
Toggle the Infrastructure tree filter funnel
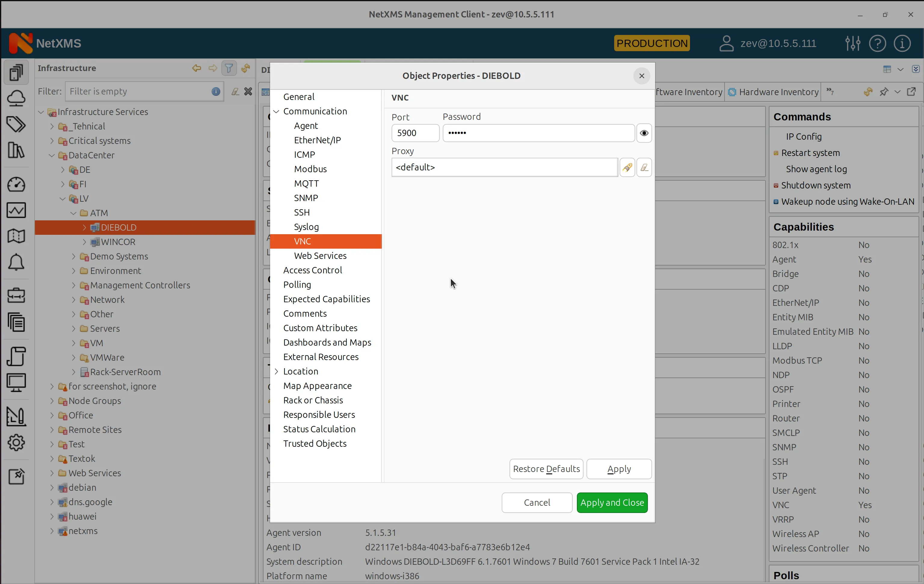[229, 68]
